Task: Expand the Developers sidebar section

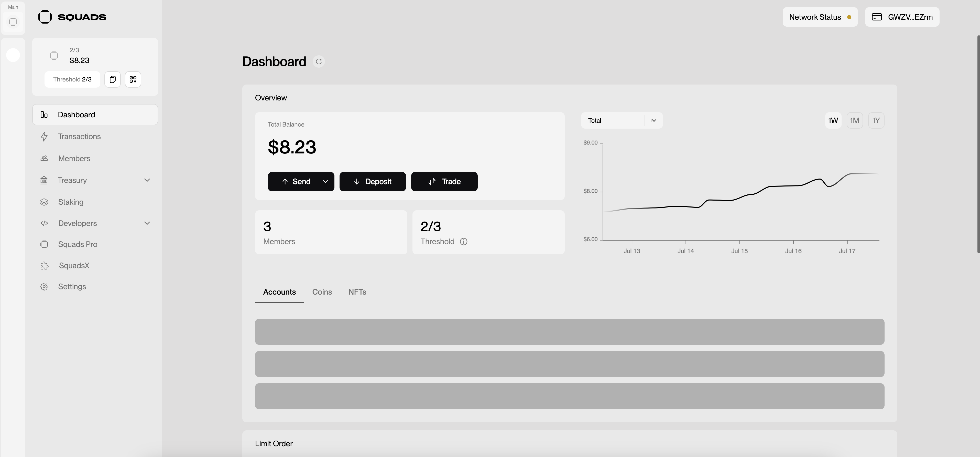Action: 147,223
